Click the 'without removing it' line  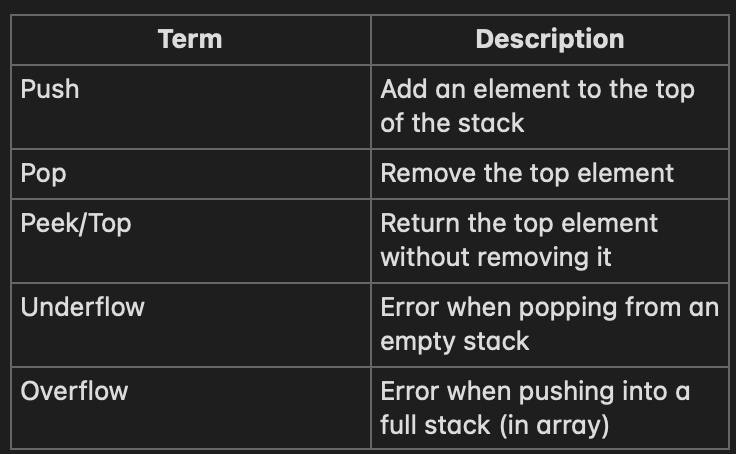coord(496,257)
